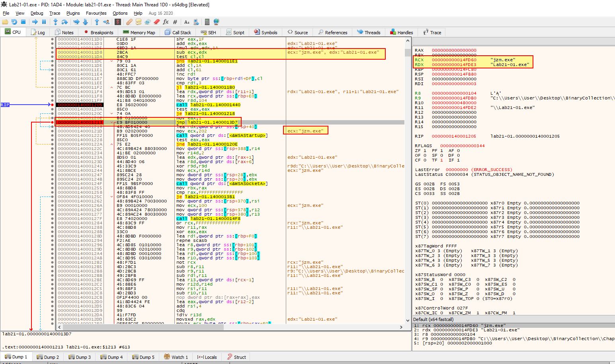Switch to the Breakpoints tab
The image size is (615, 364).
point(98,32)
